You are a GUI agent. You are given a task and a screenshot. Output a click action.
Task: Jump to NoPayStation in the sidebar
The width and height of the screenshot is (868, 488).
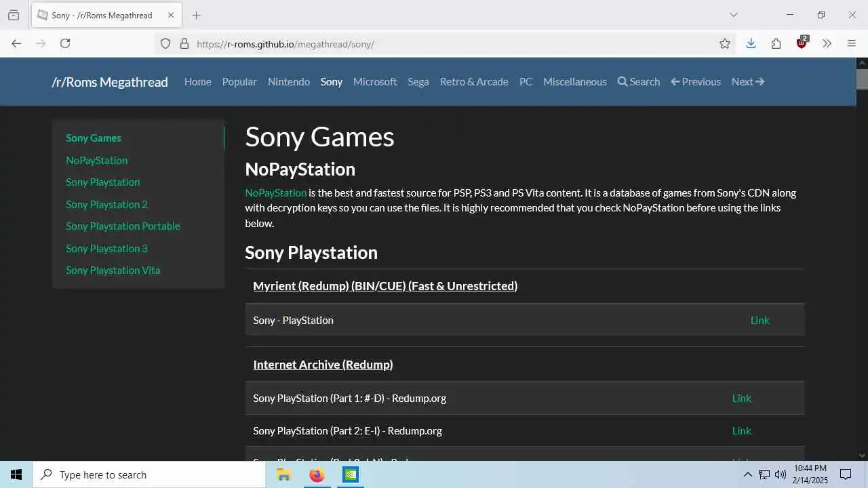click(x=97, y=160)
